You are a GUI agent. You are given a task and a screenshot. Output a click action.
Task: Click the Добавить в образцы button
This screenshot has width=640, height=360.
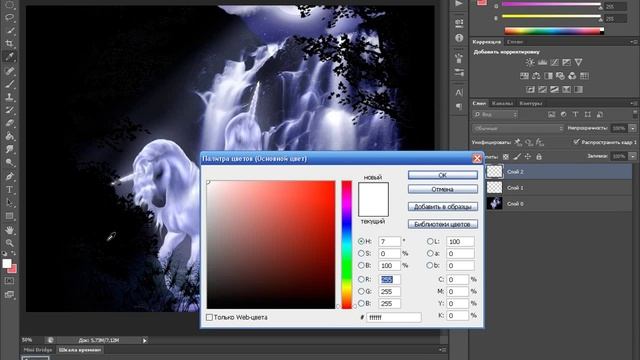[442, 207]
